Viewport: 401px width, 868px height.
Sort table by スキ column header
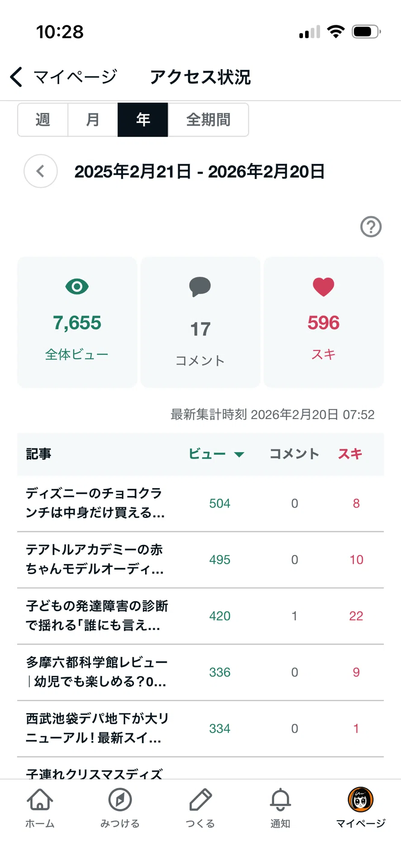tap(350, 454)
